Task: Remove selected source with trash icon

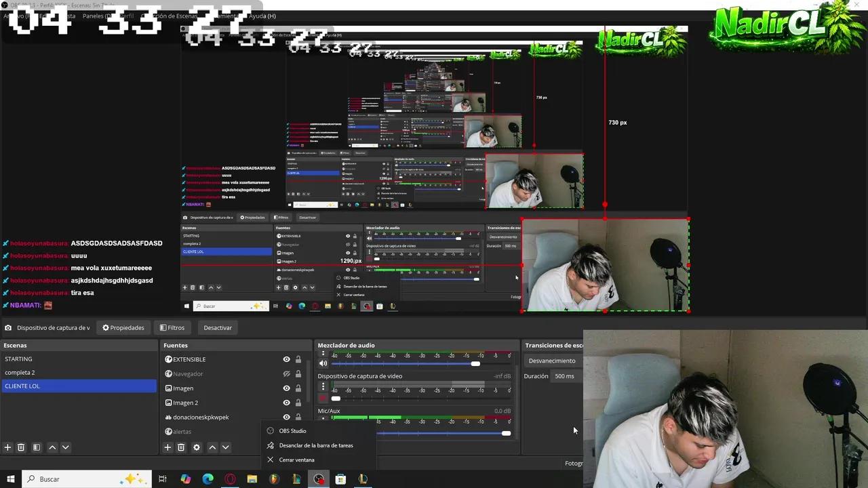Action: 181,447
